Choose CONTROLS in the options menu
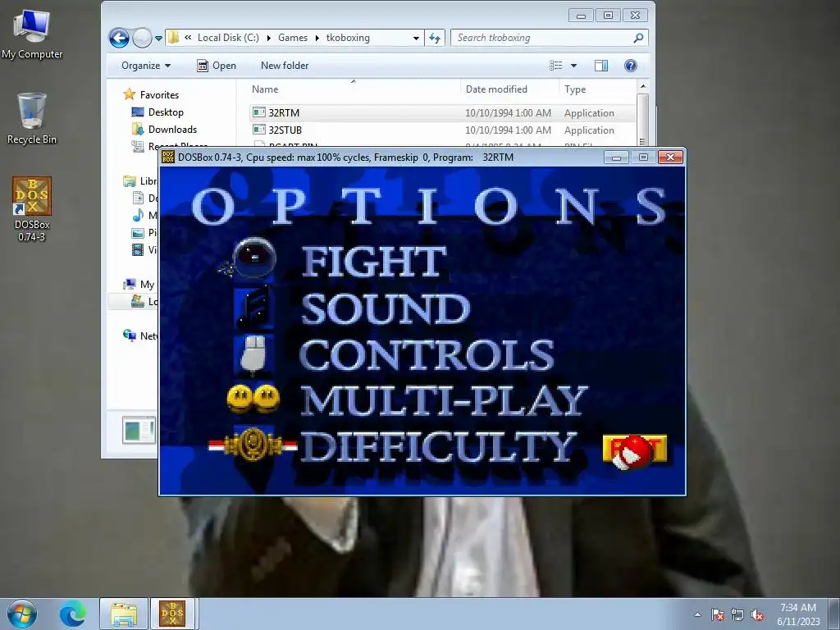Viewport: 840px width, 630px height. [x=427, y=354]
